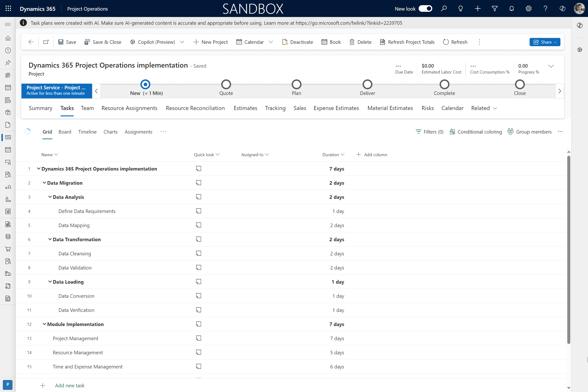
Task: Click the Delete trash icon button
Action: [x=360, y=42]
